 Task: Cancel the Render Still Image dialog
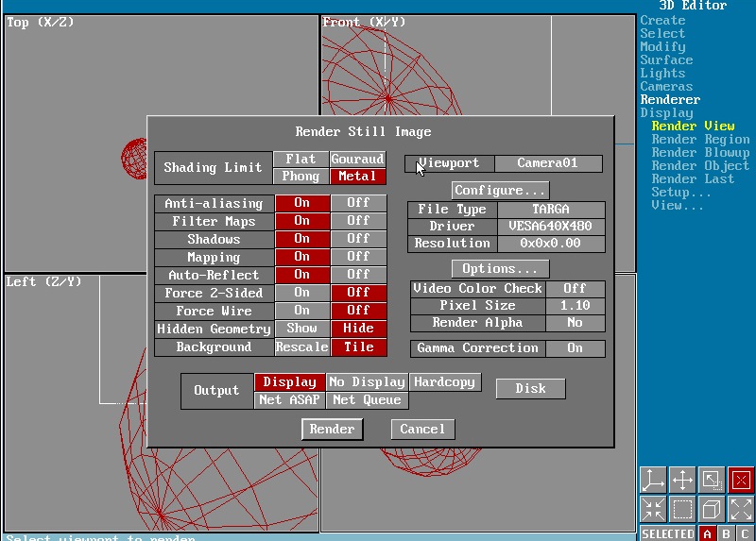click(422, 429)
